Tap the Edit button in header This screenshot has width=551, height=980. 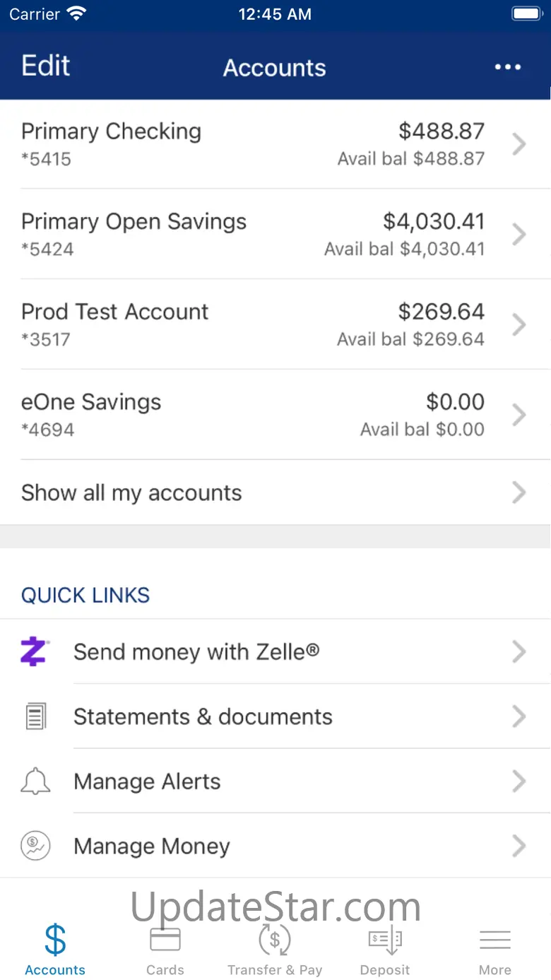point(46,66)
